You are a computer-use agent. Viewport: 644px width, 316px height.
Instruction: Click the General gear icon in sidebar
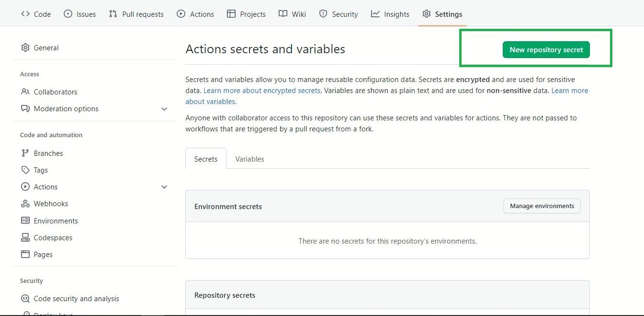point(25,48)
